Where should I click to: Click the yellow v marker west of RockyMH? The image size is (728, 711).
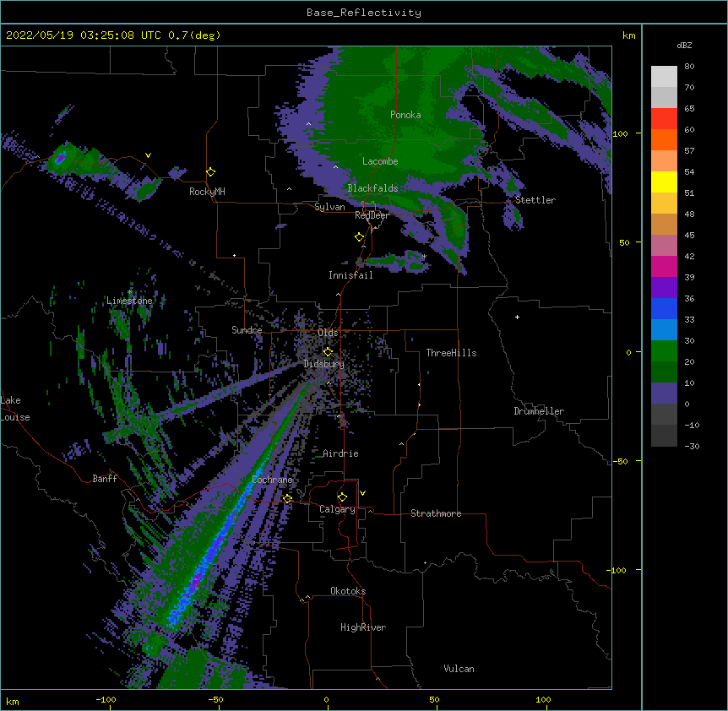point(148,155)
